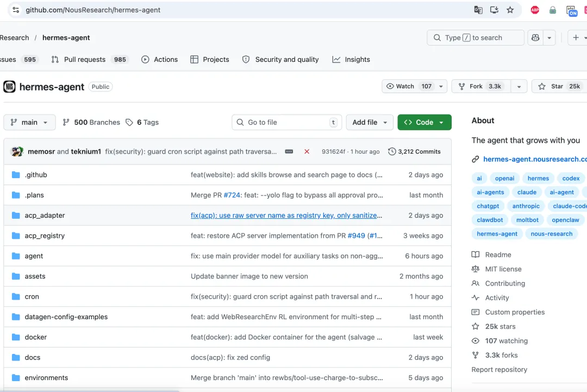
Task: Expand the main branch selector
Action: click(29, 122)
